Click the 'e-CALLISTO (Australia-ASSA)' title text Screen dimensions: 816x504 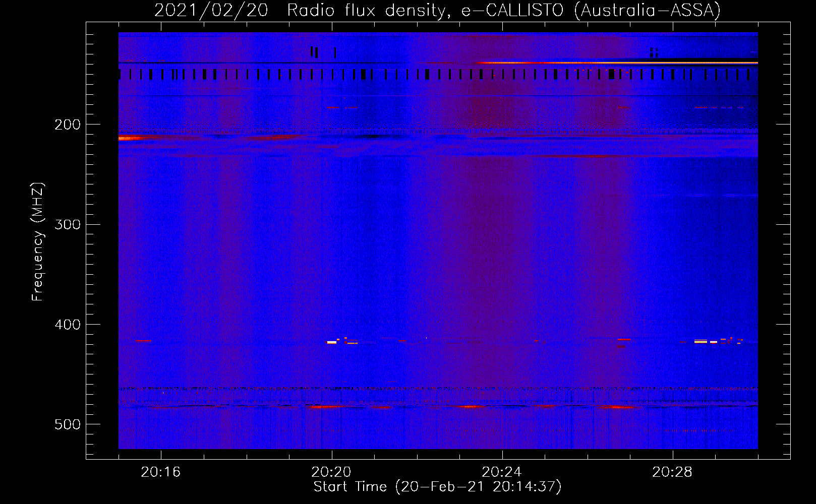pos(591,10)
